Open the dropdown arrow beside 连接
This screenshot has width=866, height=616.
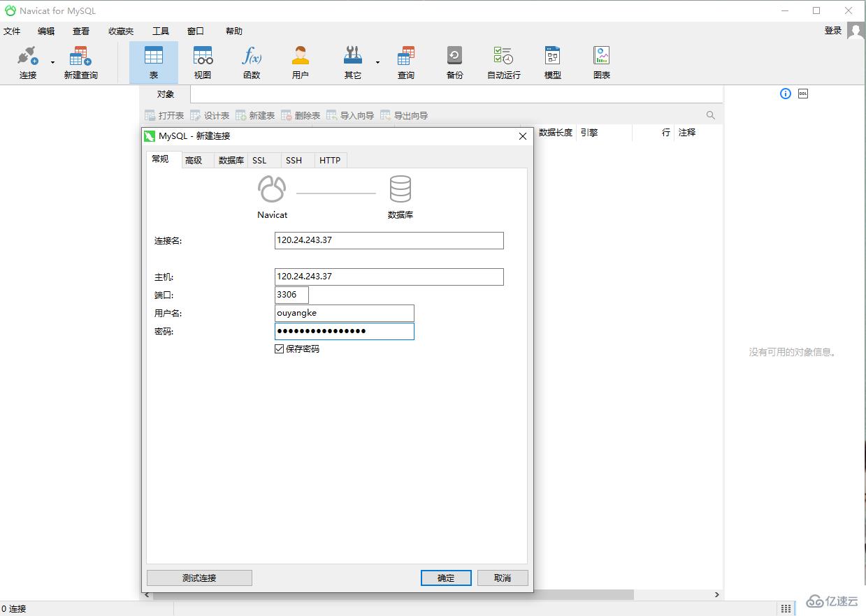click(52, 63)
